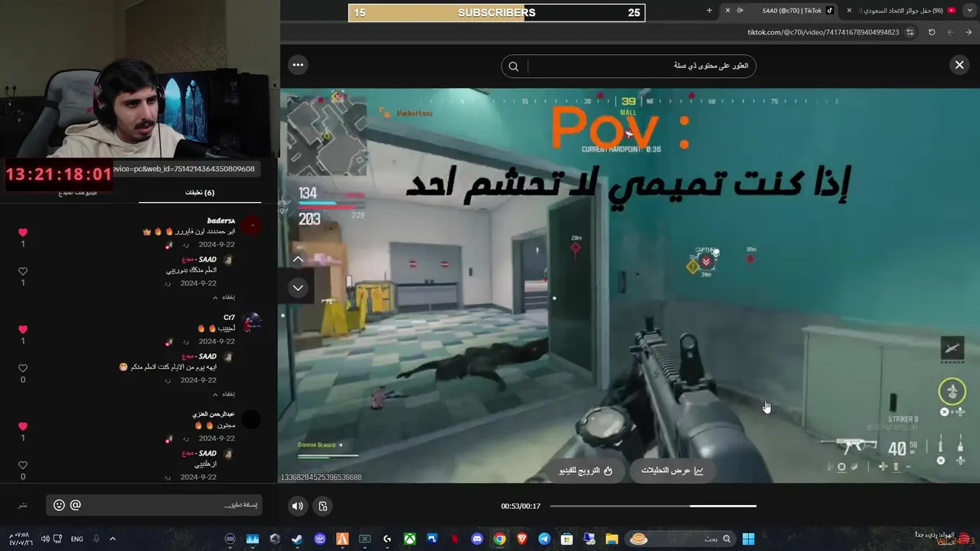The width and height of the screenshot is (980, 551).
Task: Open the emoji picker in comment box
Action: [x=59, y=505]
